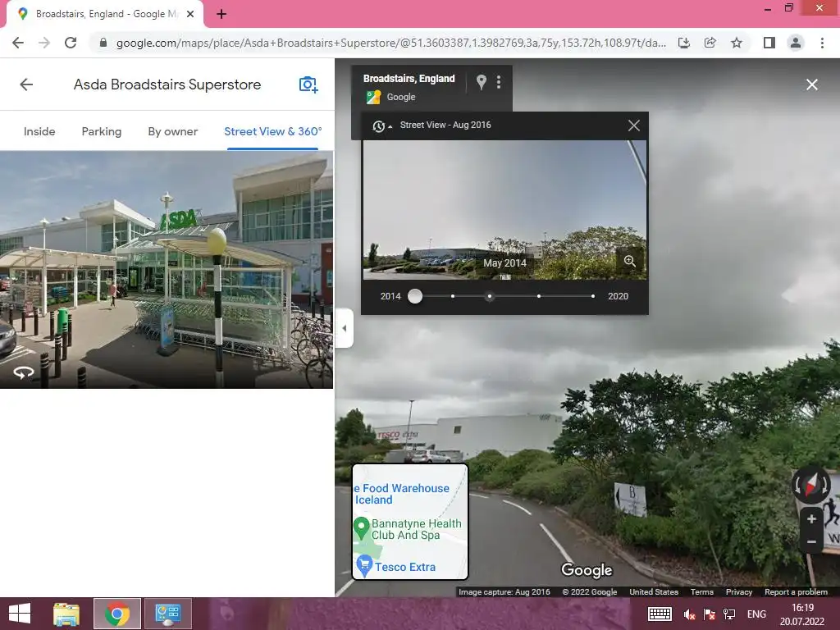This screenshot has width=840, height=630.
Task: Click the minimap showing Tesco Extra
Action: 410,522
